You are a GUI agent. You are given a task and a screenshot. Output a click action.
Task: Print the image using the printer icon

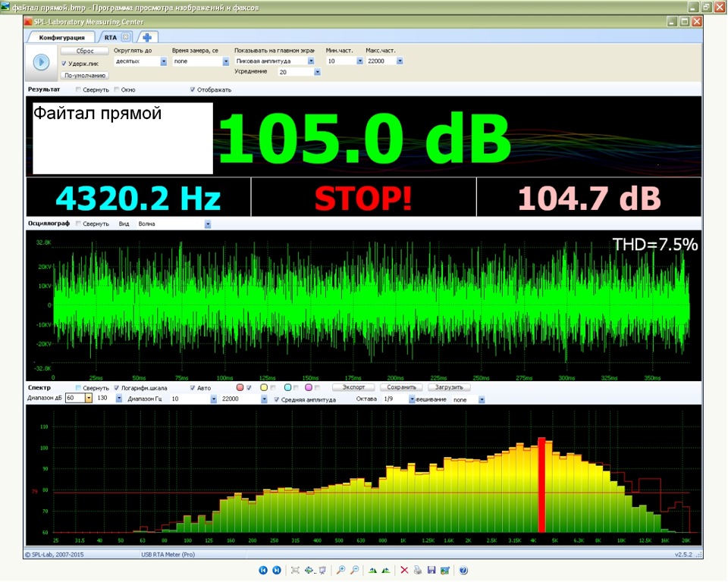pos(418,570)
